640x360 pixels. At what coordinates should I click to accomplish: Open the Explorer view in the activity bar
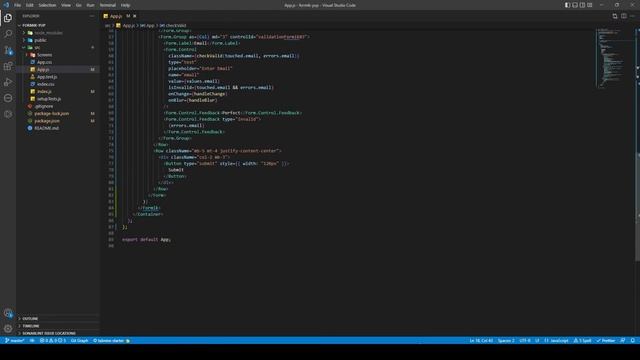[x=8, y=18]
